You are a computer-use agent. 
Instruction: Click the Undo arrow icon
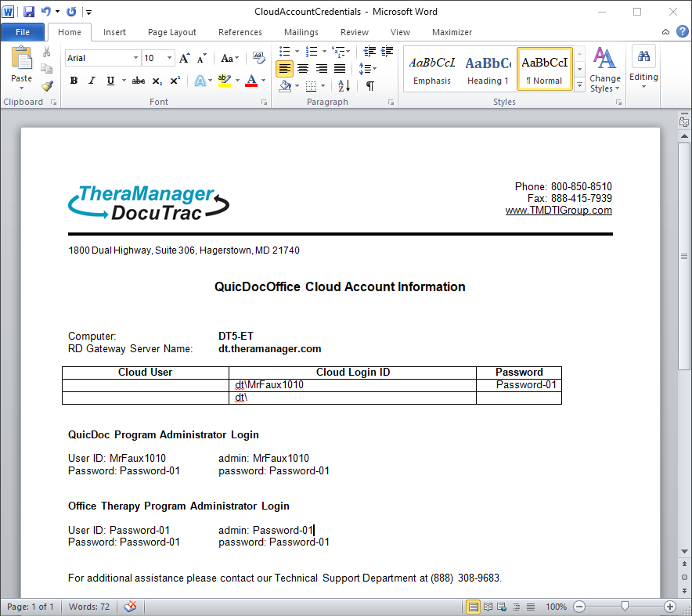pyautogui.click(x=46, y=12)
